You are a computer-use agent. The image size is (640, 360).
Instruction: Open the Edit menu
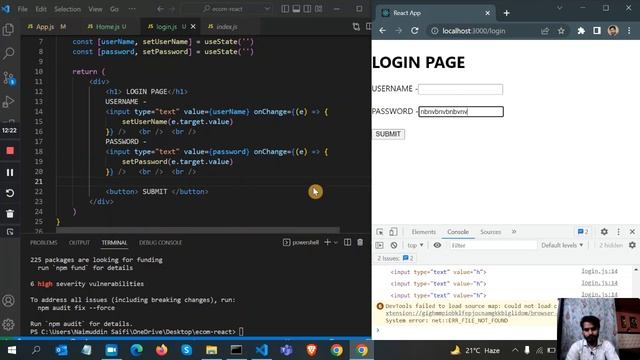pos(41,9)
